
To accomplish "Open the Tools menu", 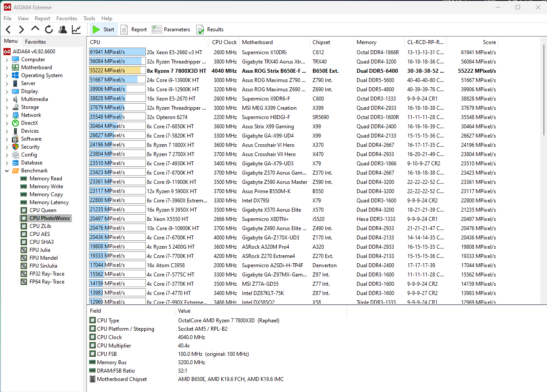I will click(89, 19).
